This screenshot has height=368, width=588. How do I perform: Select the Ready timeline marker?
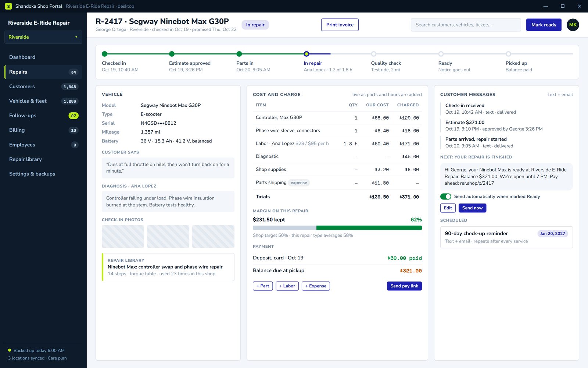click(441, 54)
